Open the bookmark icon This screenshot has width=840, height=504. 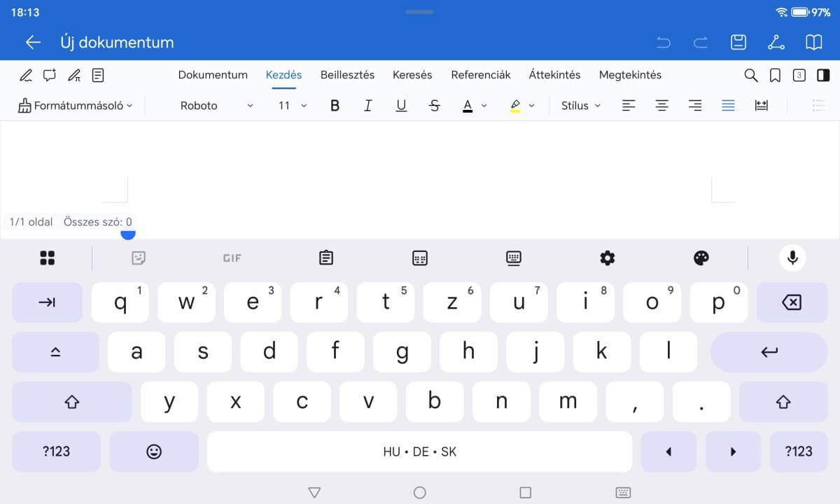[x=775, y=75]
